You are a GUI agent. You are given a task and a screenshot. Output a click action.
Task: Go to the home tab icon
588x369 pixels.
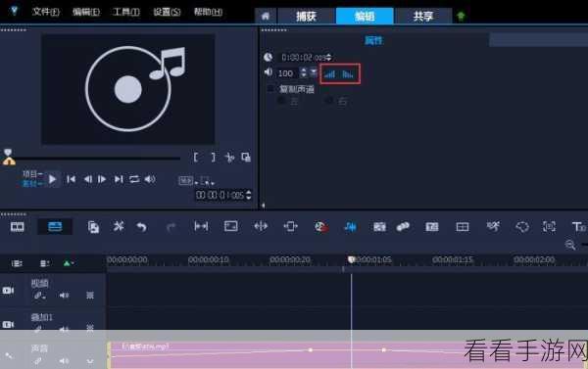266,16
